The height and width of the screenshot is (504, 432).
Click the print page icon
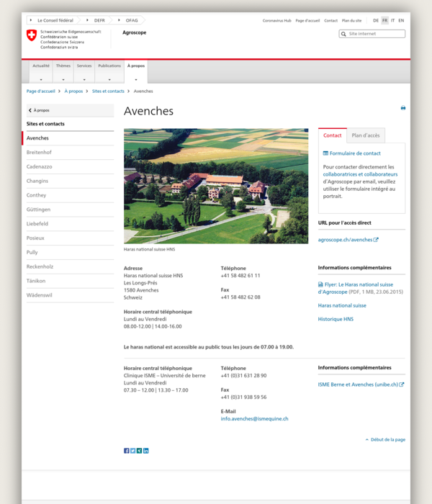pos(402,108)
